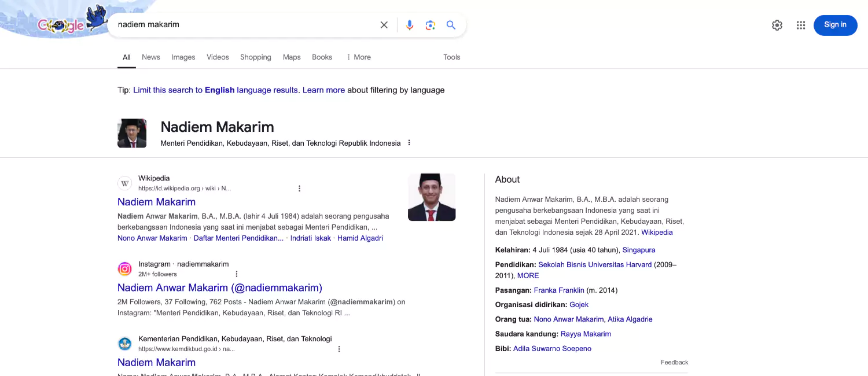
Task: Click the Kementerian Pendidikan favicon
Action: [x=124, y=344]
